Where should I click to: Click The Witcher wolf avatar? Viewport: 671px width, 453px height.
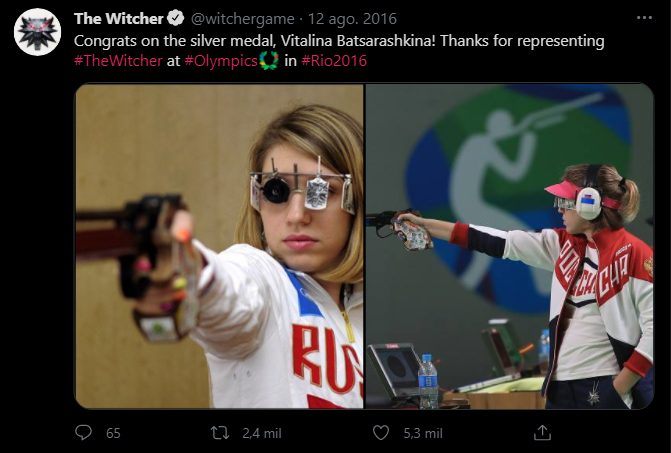click(37, 32)
